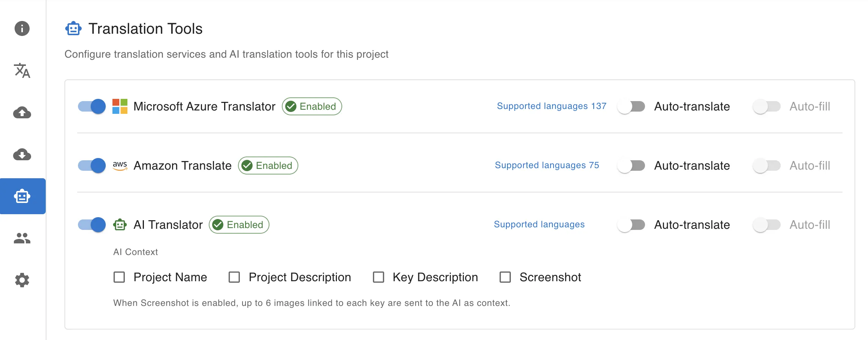Image resolution: width=868 pixels, height=340 pixels.
Task: Click the 'Configure translation services' description text
Action: (x=226, y=54)
